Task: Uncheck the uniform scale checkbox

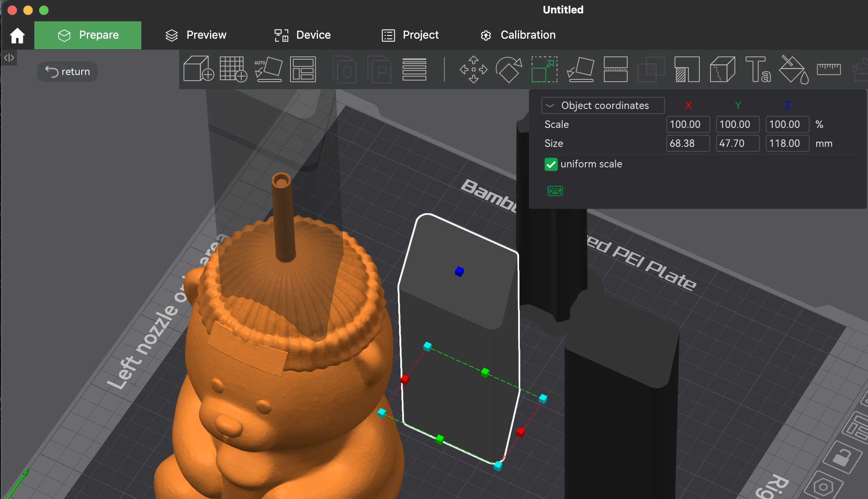Action: click(x=551, y=164)
